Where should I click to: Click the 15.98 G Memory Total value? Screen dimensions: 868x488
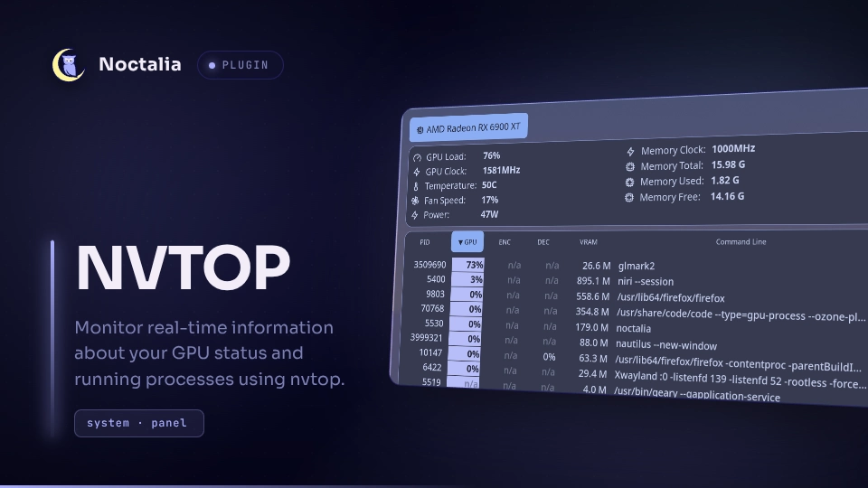coord(728,164)
